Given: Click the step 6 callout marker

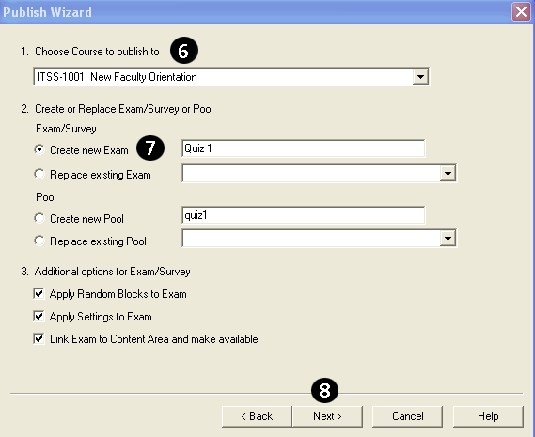Looking at the screenshot, I should [184, 51].
